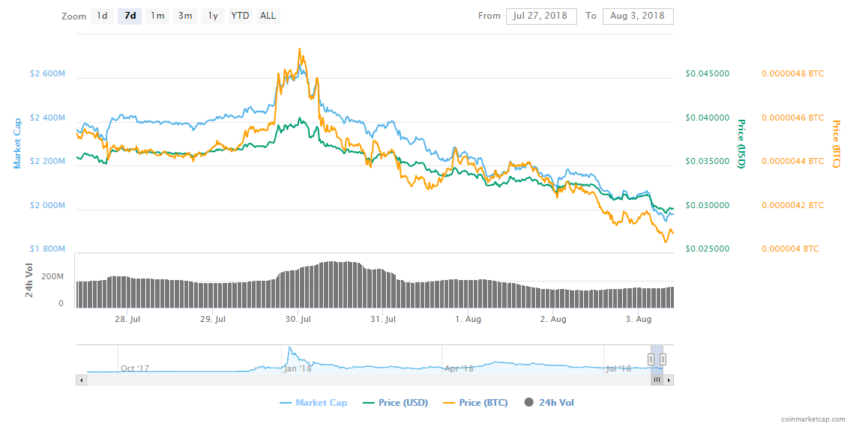Click the navigator scrollbar thumb
This screenshot has height=441, width=868.
tap(657, 380)
